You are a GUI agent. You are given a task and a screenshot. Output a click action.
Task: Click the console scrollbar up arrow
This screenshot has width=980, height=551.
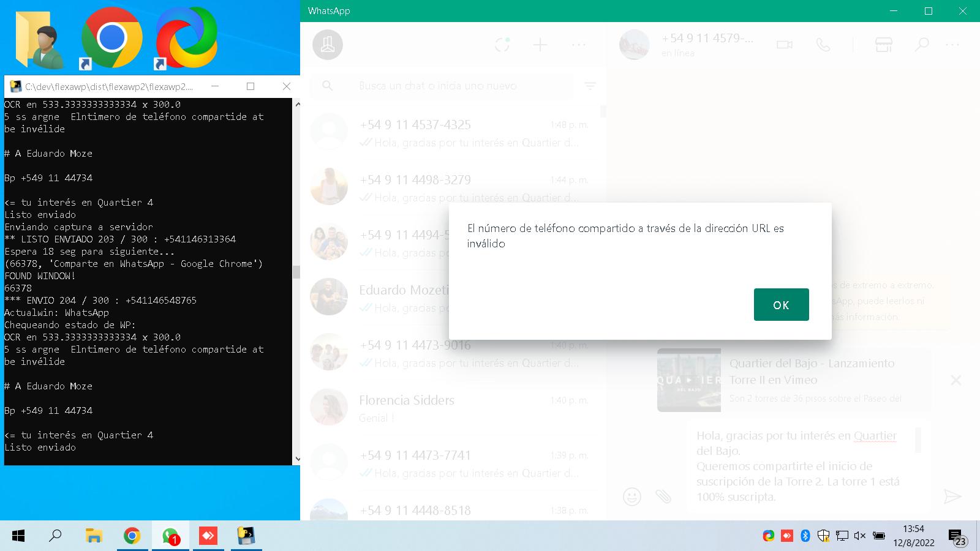coord(297,104)
